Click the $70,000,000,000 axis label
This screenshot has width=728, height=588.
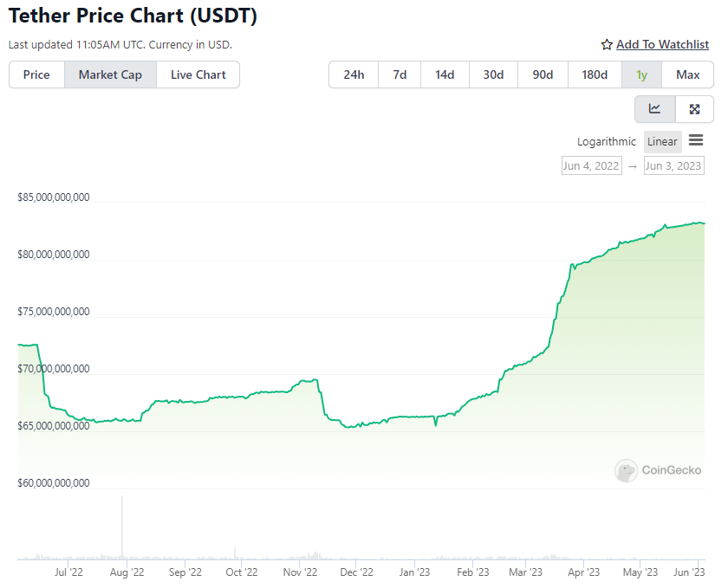coord(54,369)
